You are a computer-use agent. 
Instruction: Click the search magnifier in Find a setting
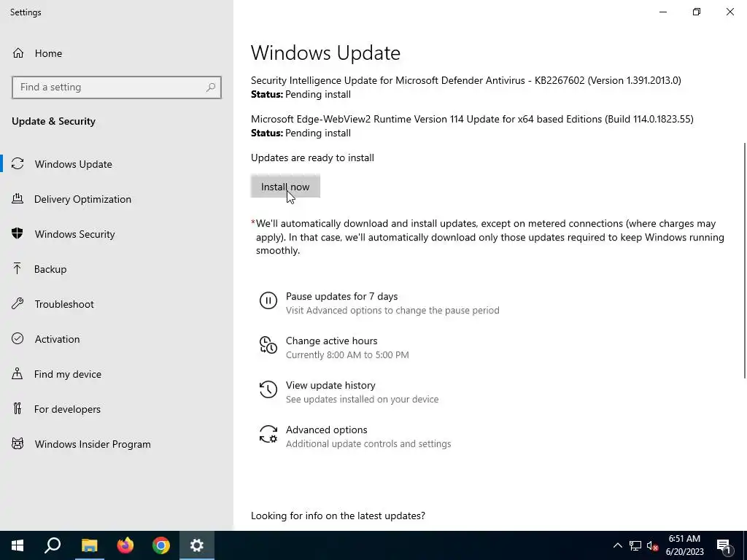[x=211, y=87]
